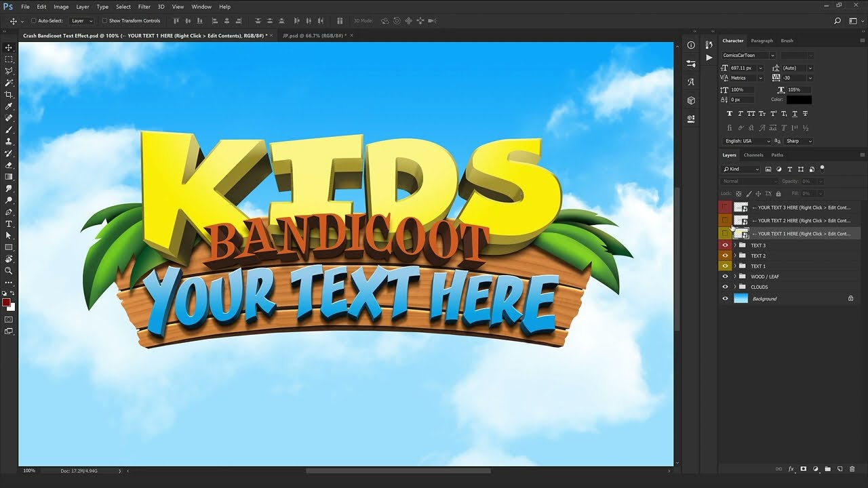Click the horizontal scale 105% field
The height and width of the screenshot is (488, 868).
(800, 89)
